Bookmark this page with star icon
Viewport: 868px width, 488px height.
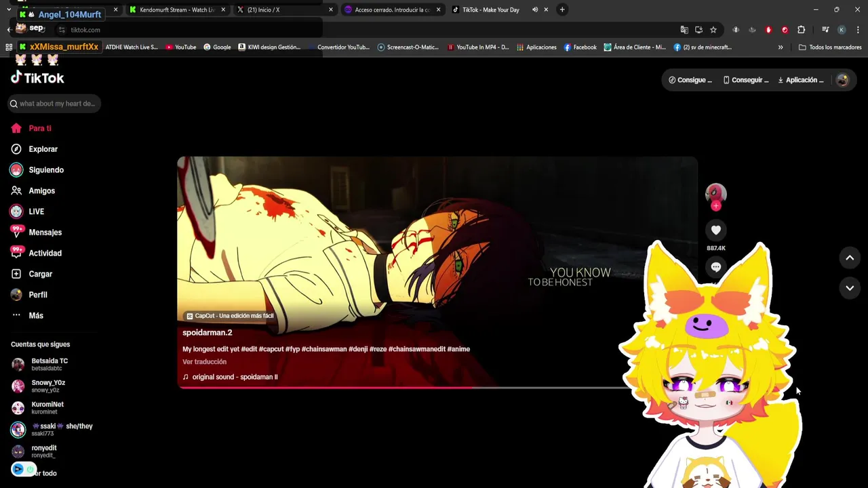tap(713, 30)
